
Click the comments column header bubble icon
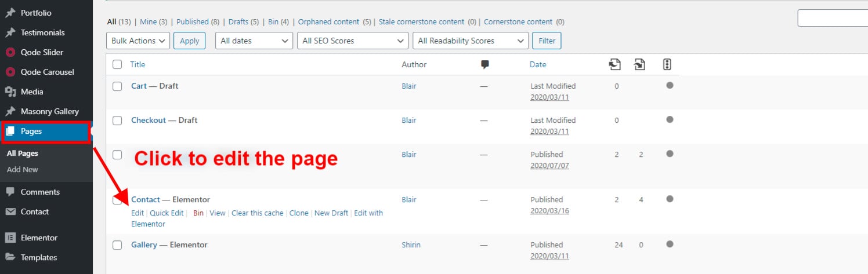tap(485, 65)
